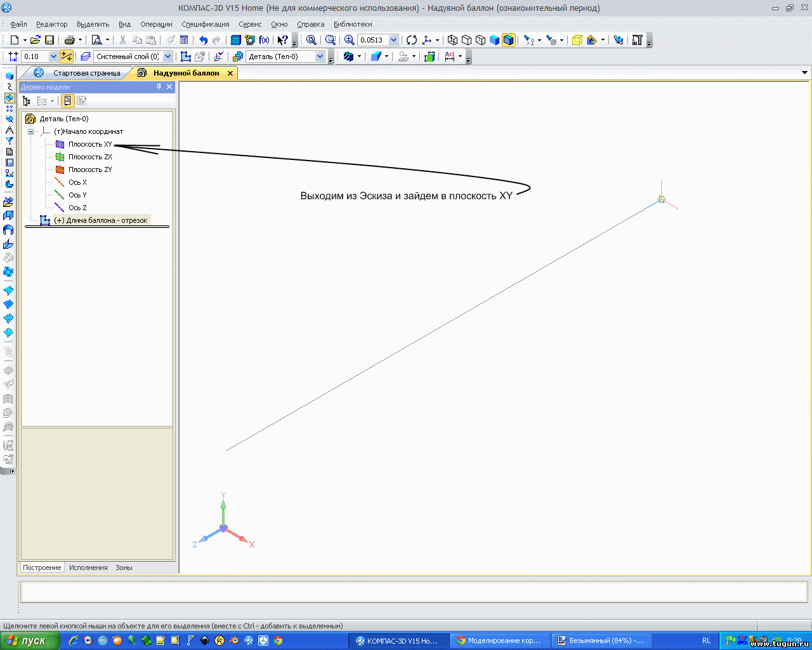Viewport: 812px width, 650px height.
Task: Toggle the orthogonal drawing mode button
Action: pos(67,56)
